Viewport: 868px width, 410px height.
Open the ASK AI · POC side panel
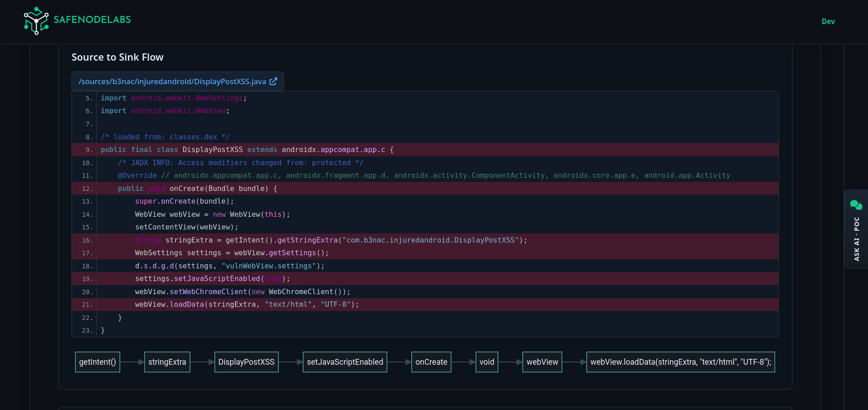[856, 229]
